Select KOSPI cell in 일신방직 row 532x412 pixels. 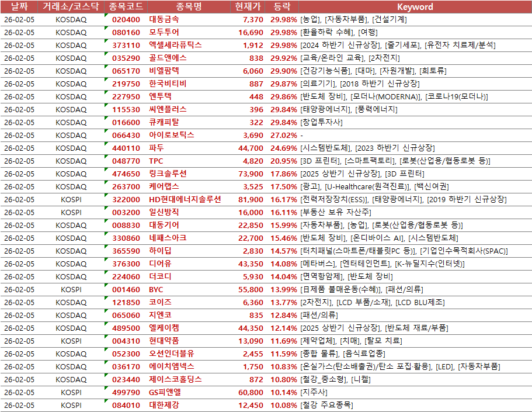(x=71, y=213)
